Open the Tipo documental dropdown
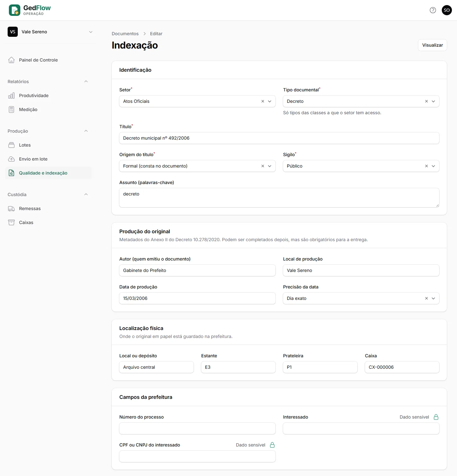 (434, 101)
